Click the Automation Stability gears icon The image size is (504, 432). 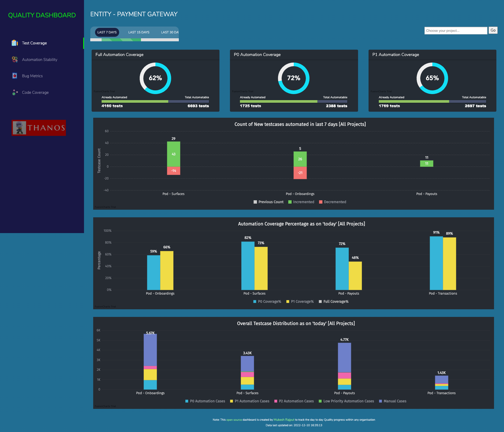(15, 59)
